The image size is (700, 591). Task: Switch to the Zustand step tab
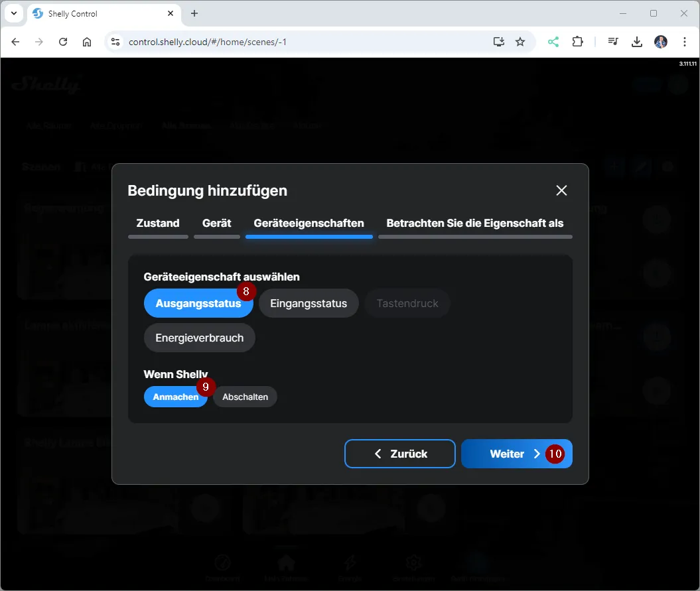point(158,224)
